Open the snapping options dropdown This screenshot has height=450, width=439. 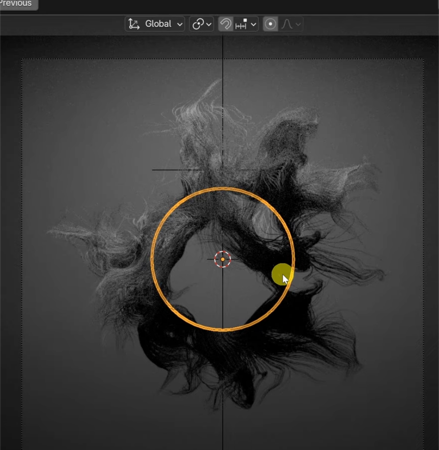246,24
